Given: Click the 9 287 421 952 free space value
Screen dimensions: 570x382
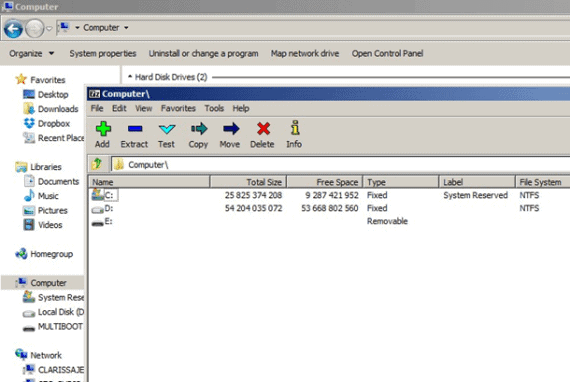Looking at the screenshot, I should (332, 195).
